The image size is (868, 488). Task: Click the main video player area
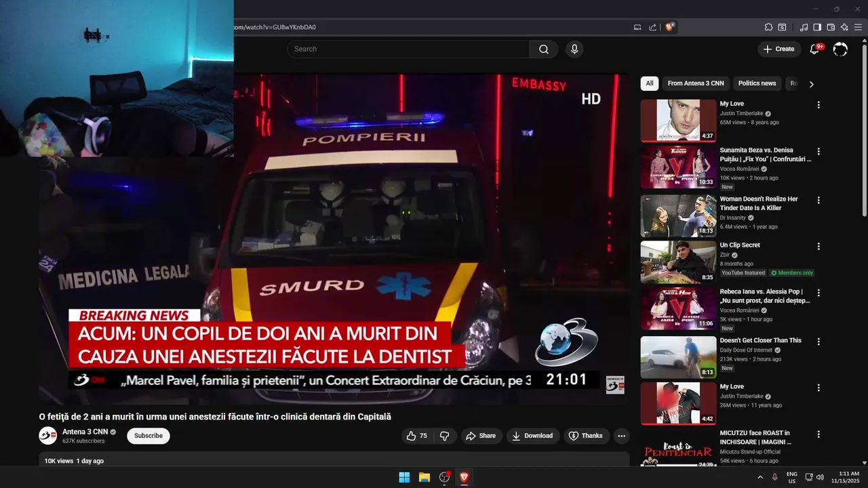point(334,239)
